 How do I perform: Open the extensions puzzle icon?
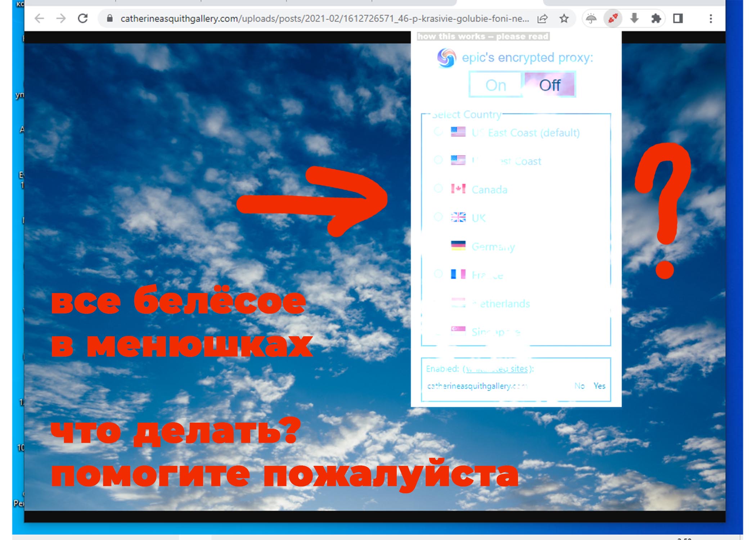pyautogui.click(x=656, y=18)
